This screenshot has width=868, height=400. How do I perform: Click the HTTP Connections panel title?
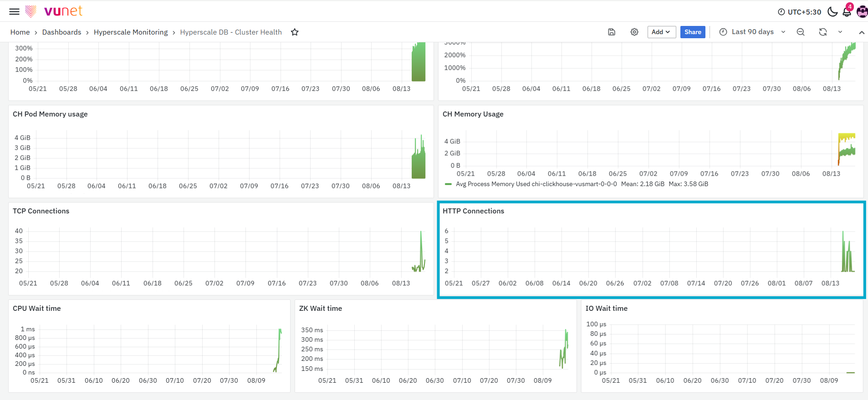pyautogui.click(x=473, y=211)
